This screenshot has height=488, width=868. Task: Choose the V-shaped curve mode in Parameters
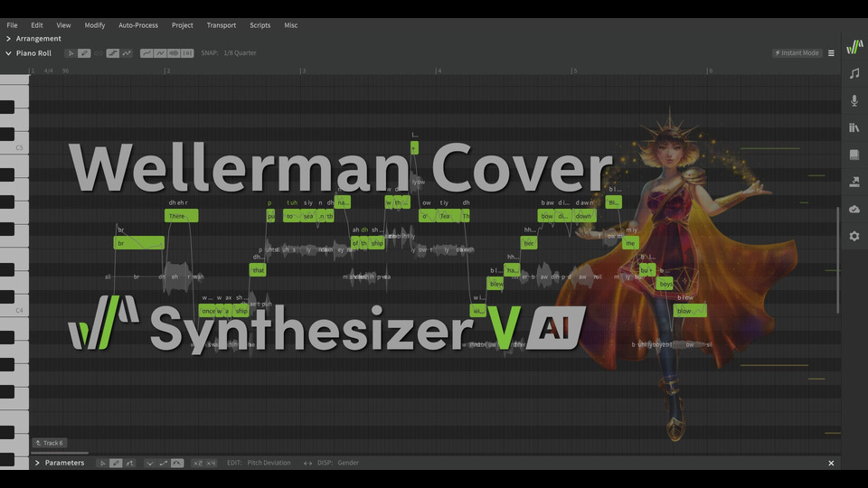pyautogui.click(x=149, y=463)
